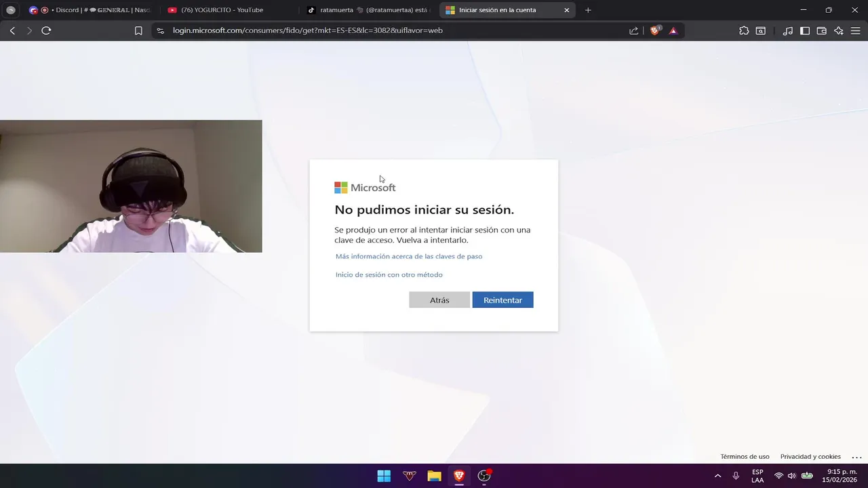The height and width of the screenshot is (488, 868).
Task: Open the clock showing 9:15 p. m.
Action: (840, 476)
